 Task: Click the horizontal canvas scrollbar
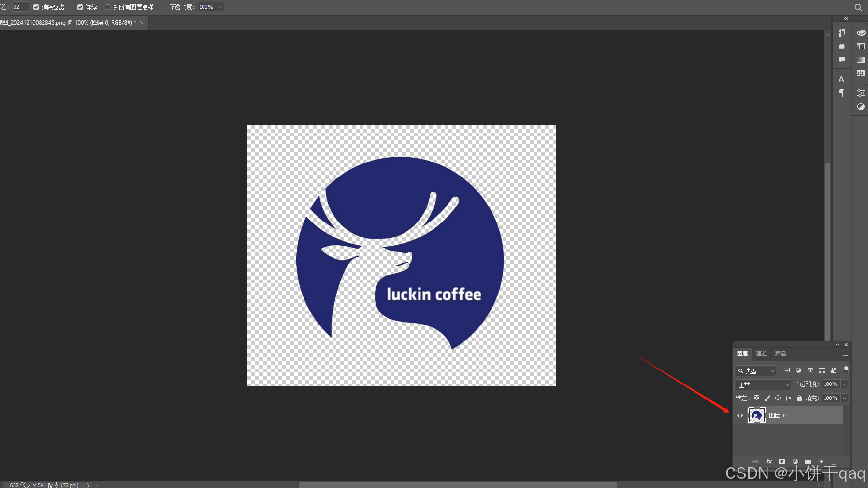click(458, 485)
